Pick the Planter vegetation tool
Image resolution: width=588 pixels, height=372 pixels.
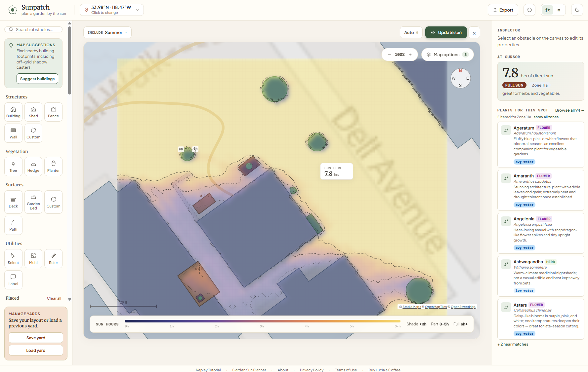click(53, 167)
